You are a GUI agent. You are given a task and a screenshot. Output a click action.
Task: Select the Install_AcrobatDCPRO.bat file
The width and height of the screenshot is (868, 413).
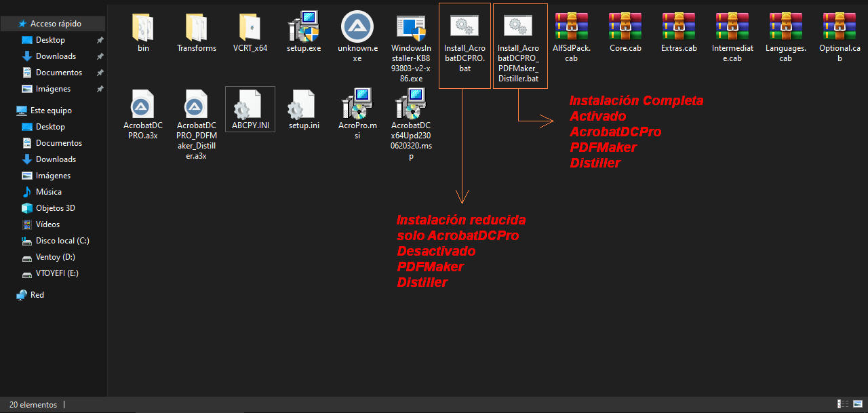pos(465,45)
